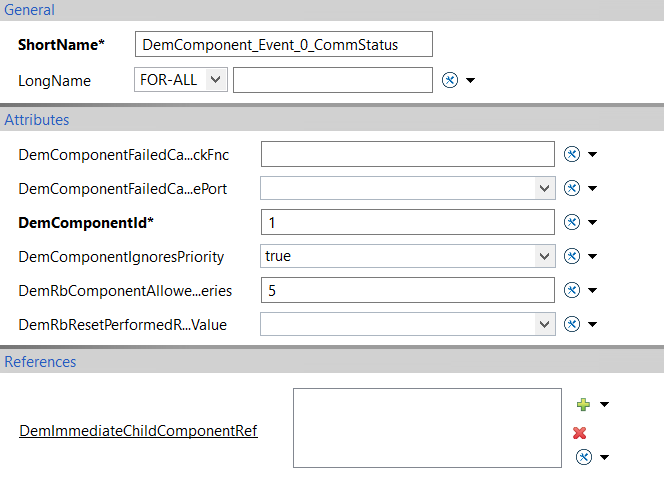Open the FOR-ALL language dropdown
The height and width of the screenshot is (481, 664).
click(181, 80)
